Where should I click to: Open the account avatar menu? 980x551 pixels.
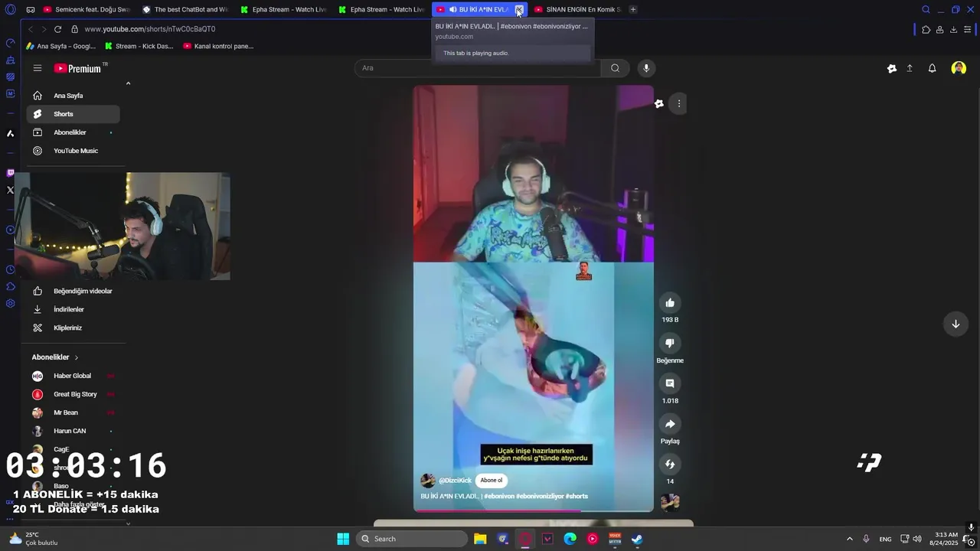point(959,68)
